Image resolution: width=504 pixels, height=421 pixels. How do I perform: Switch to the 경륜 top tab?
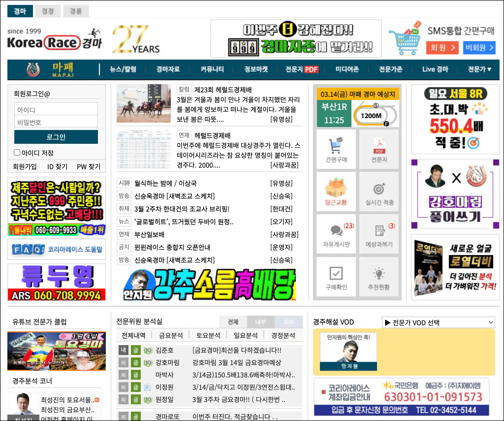tap(76, 11)
